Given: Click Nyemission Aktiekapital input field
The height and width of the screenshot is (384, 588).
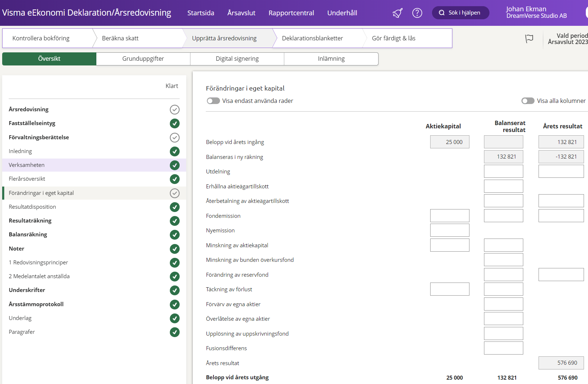Looking at the screenshot, I should click(450, 230).
